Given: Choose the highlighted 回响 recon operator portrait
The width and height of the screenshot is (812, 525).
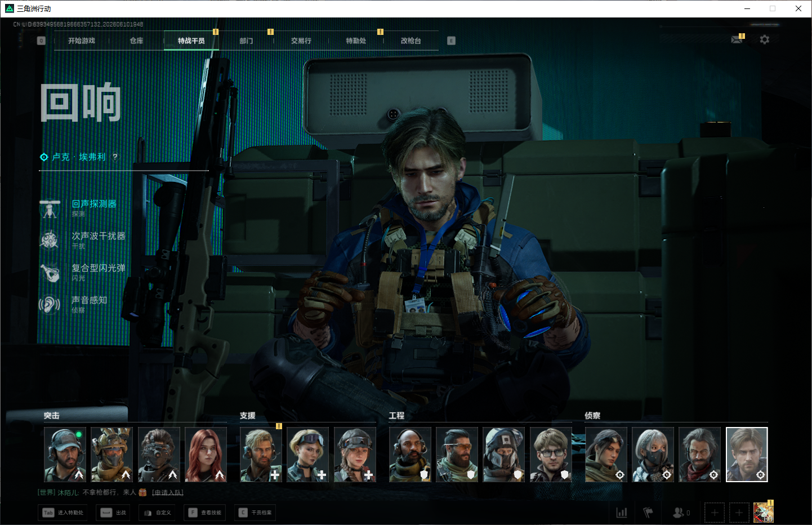Looking at the screenshot, I should point(747,454).
